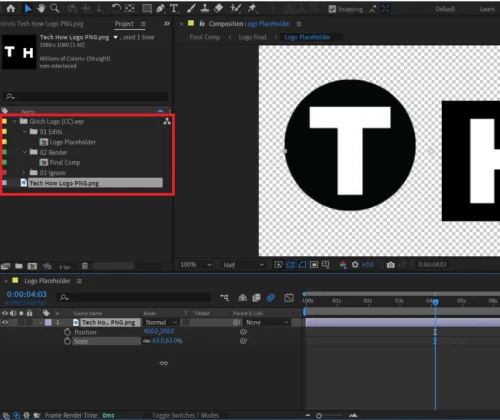Screen dimensions: 500x420
Task: Open the dropdown arrow beside Tech How Logo PNG.png
Action: 115,37
